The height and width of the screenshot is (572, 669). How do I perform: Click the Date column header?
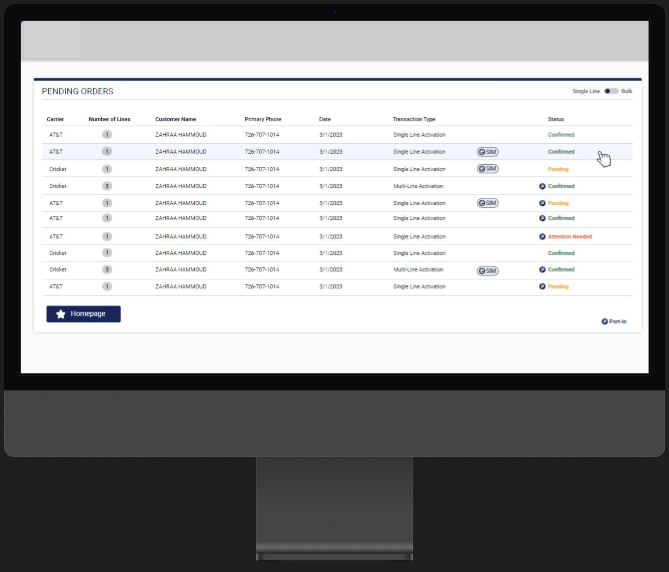(325, 119)
